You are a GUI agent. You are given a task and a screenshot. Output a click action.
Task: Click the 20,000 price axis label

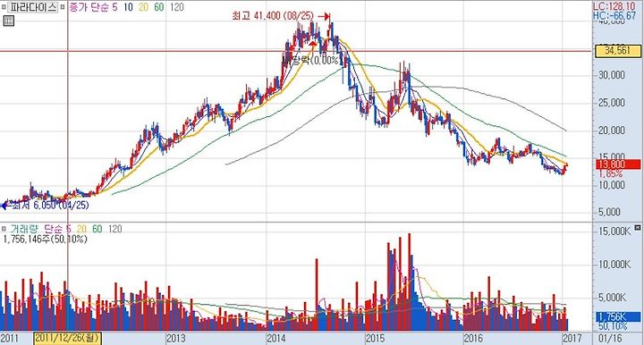(x=612, y=130)
